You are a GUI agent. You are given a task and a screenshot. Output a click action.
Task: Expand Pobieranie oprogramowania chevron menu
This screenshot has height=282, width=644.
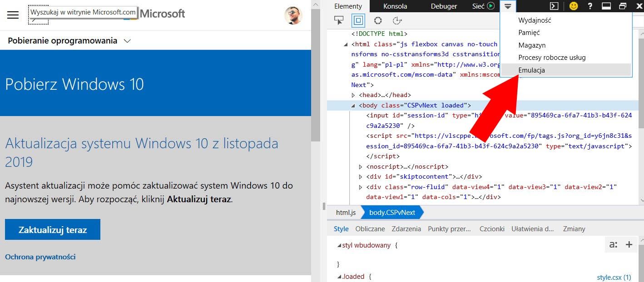pyautogui.click(x=127, y=41)
